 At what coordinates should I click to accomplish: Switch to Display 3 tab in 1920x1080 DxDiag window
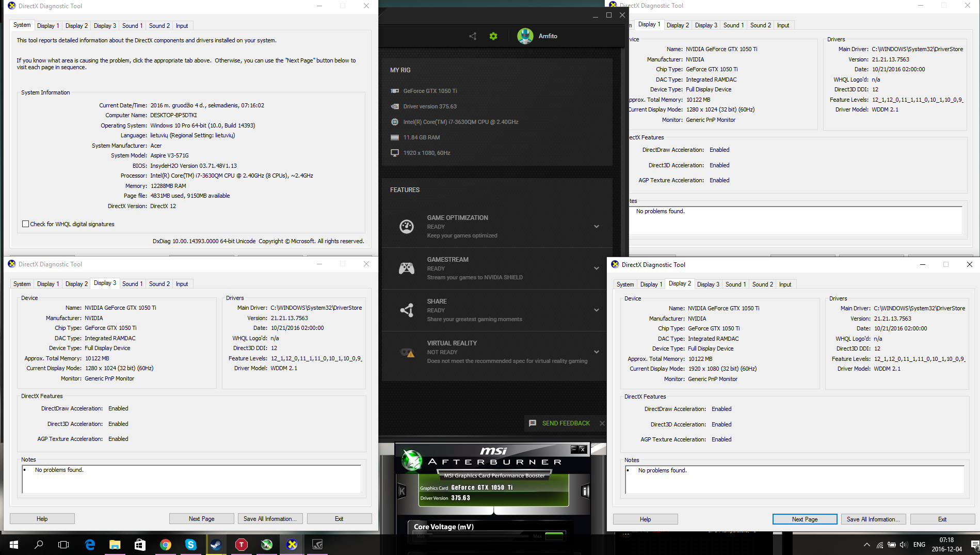pos(708,284)
